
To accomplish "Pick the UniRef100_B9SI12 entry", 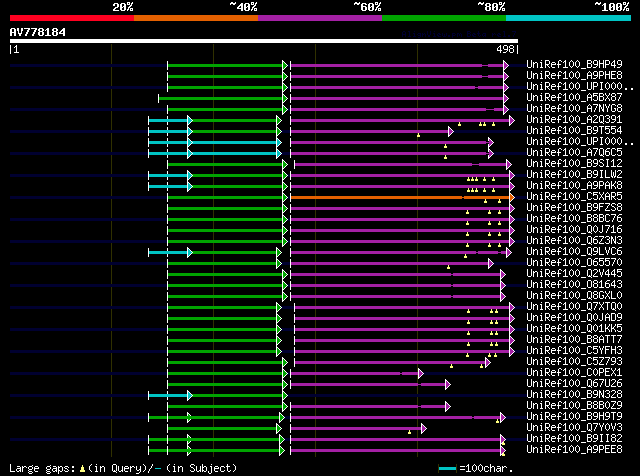I will point(574,163).
